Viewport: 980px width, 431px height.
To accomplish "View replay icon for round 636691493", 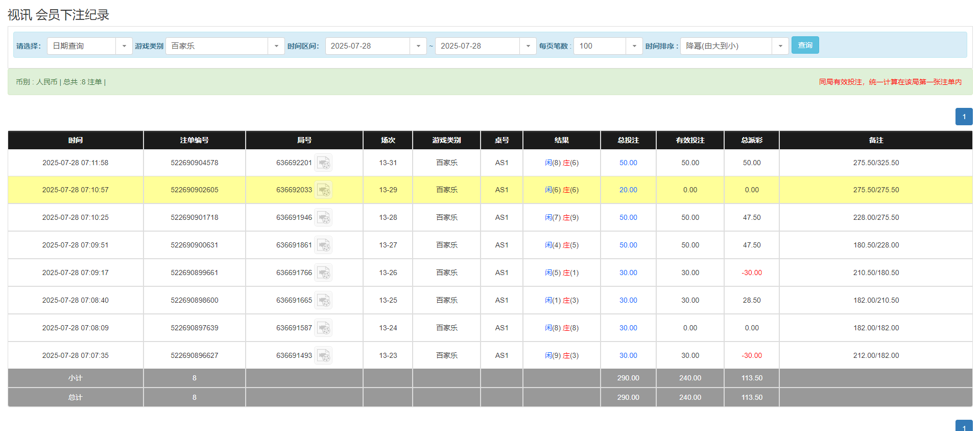I will [323, 356].
